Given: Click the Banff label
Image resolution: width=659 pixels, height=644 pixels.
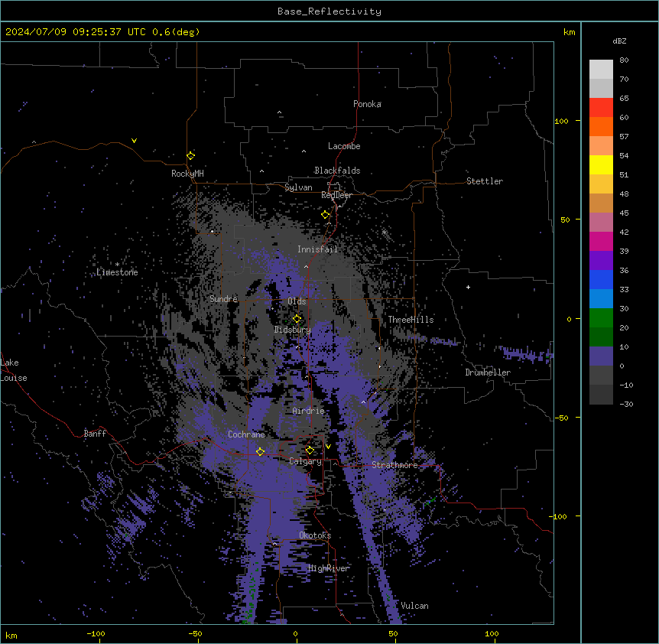Looking at the screenshot, I should (95, 434).
